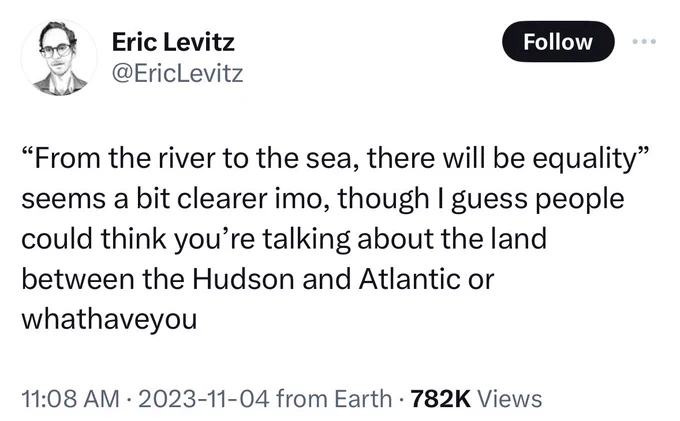
Task: Click the tweet line starting 'could think you're'
Action: [x=284, y=239]
